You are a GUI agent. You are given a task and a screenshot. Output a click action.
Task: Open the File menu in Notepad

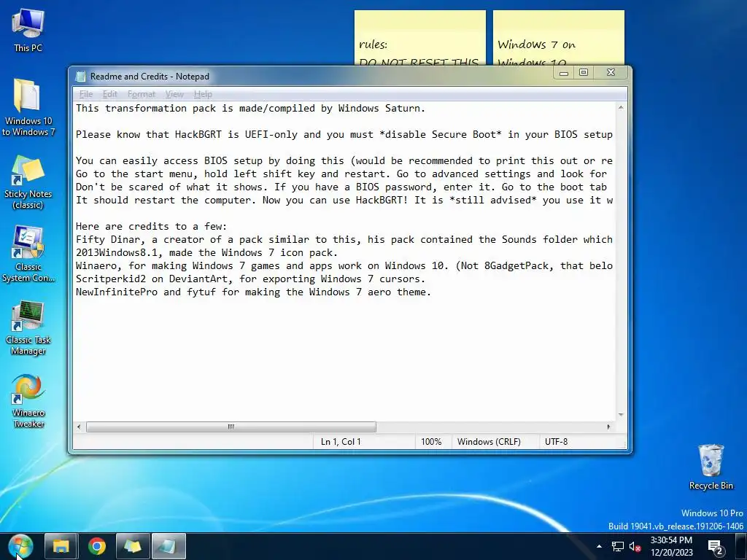pos(86,94)
